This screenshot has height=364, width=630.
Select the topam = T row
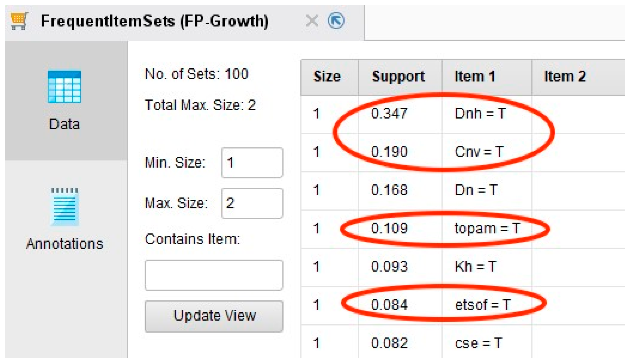click(x=487, y=228)
